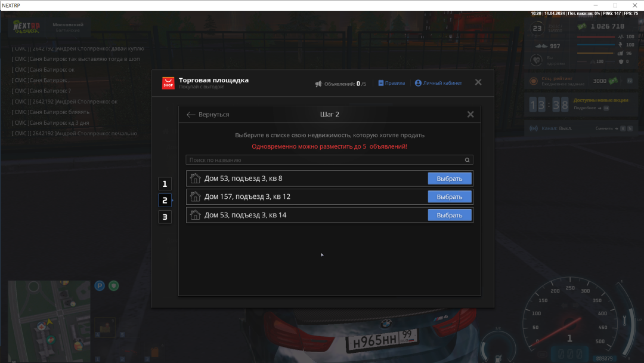Choose Дом 157, подъезд 3, кв 12 with Выбрать

point(450,197)
